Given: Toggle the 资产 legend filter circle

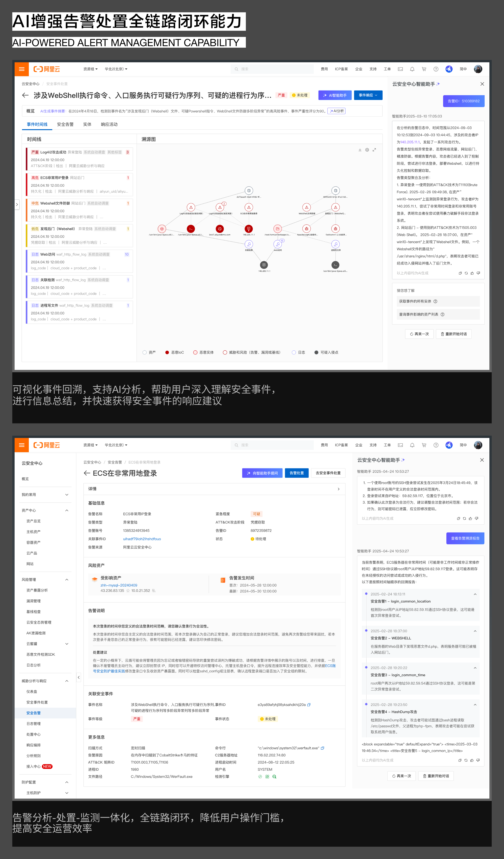Looking at the screenshot, I should [x=145, y=352].
